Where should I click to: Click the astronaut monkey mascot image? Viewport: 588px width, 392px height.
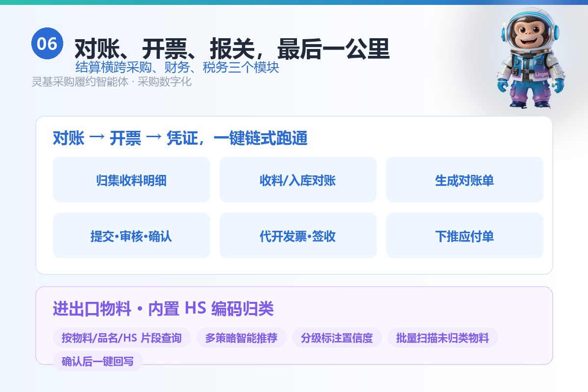pos(531,58)
